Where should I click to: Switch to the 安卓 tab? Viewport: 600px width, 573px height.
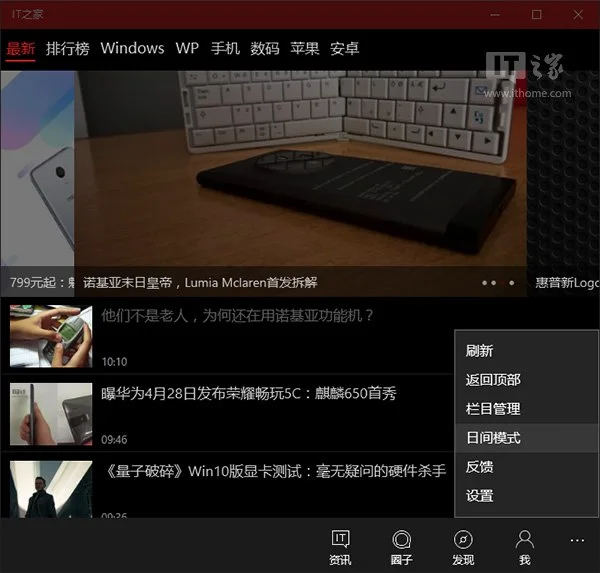click(344, 49)
